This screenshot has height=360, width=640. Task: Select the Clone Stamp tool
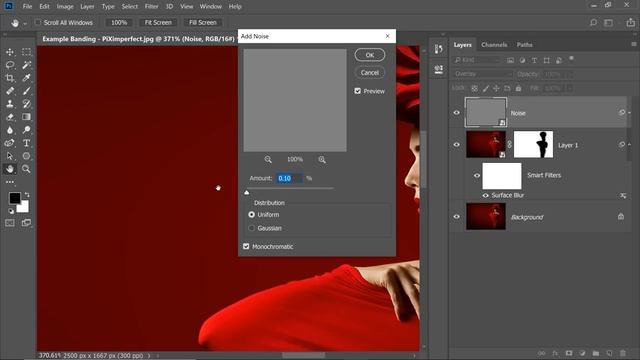[10, 104]
